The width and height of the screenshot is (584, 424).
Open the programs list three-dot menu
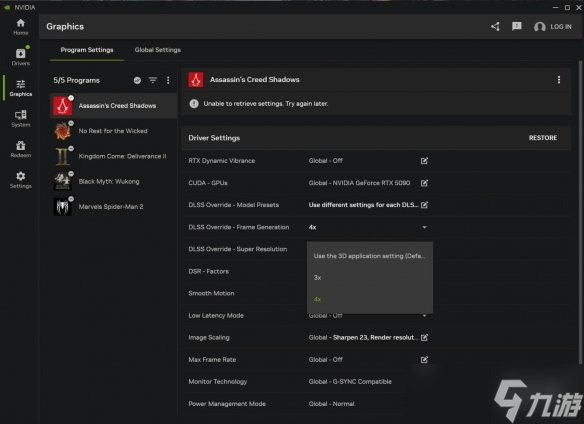coord(168,80)
